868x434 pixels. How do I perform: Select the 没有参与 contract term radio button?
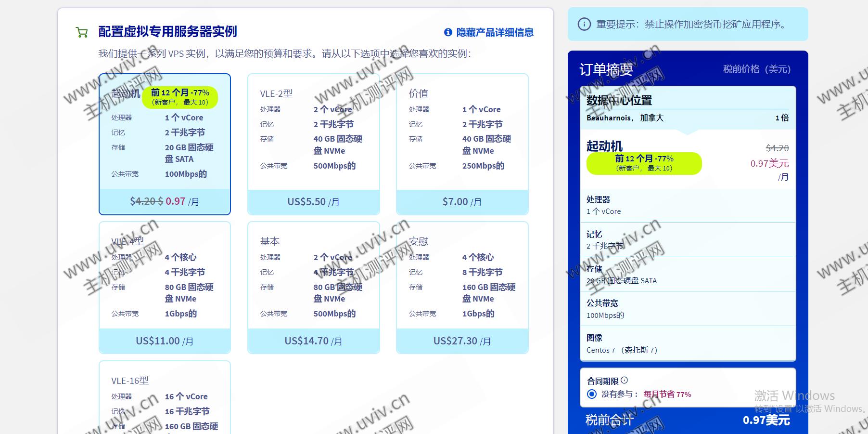(592, 394)
